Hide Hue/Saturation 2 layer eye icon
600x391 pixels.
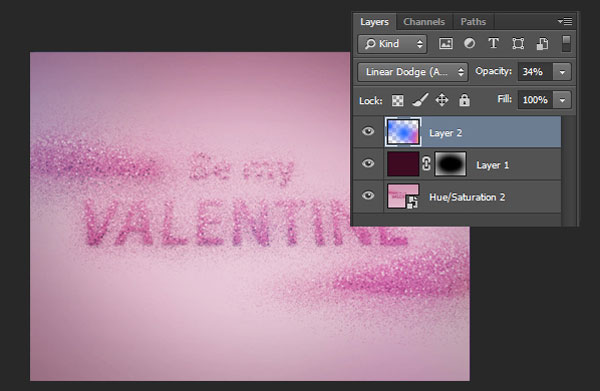tap(368, 196)
